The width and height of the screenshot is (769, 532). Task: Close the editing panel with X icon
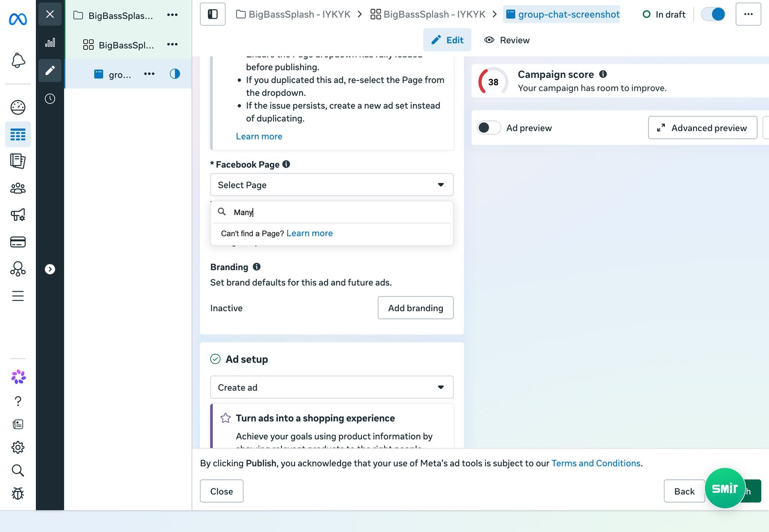(x=50, y=14)
